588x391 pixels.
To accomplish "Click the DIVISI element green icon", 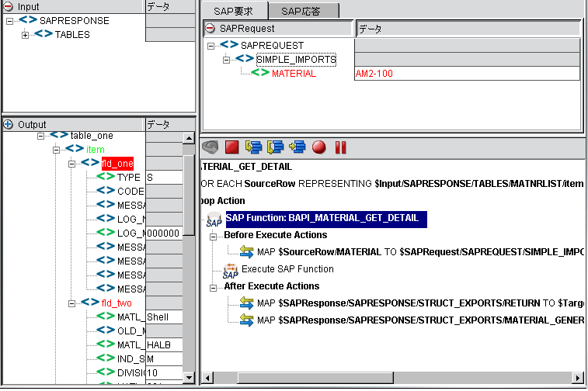I will (x=106, y=372).
